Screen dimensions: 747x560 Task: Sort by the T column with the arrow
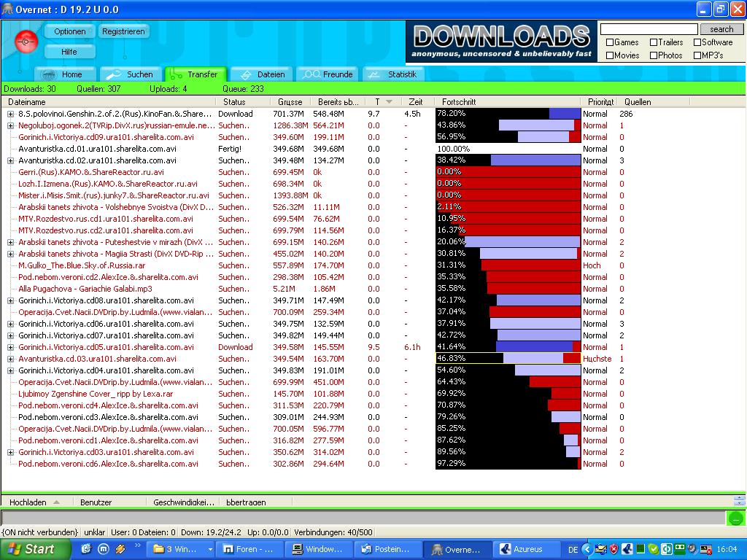click(383, 102)
